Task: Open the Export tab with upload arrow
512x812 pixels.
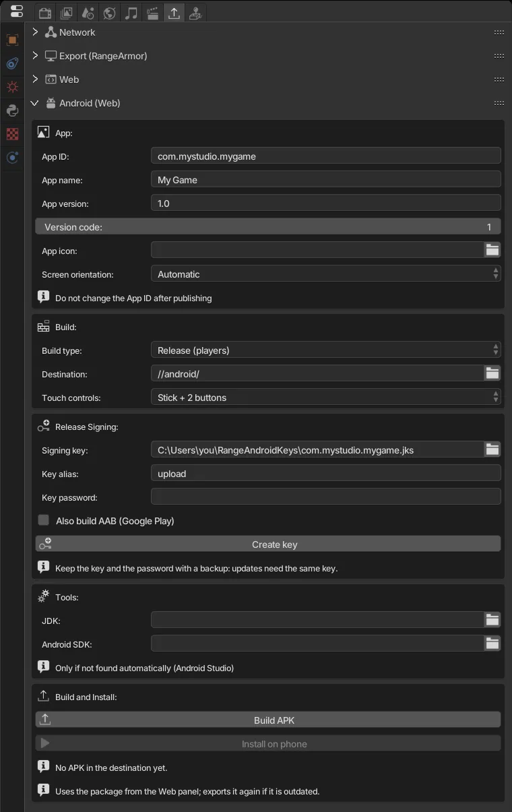Action: coord(174,13)
